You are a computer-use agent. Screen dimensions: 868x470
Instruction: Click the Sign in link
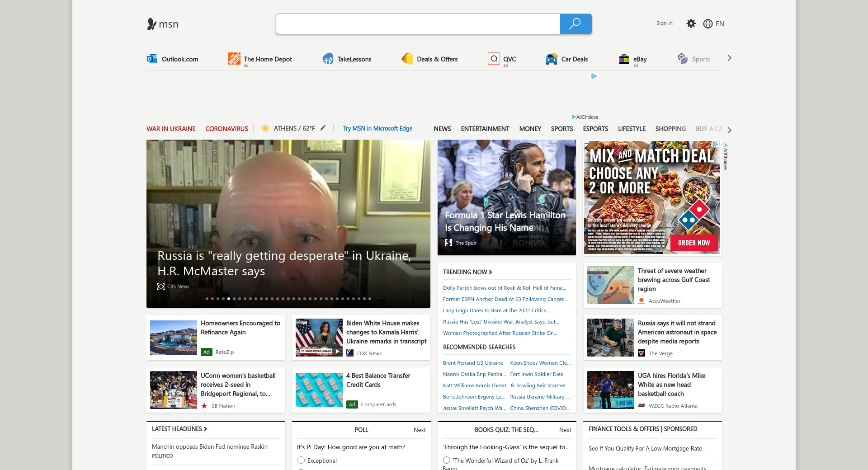click(x=664, y=23)
